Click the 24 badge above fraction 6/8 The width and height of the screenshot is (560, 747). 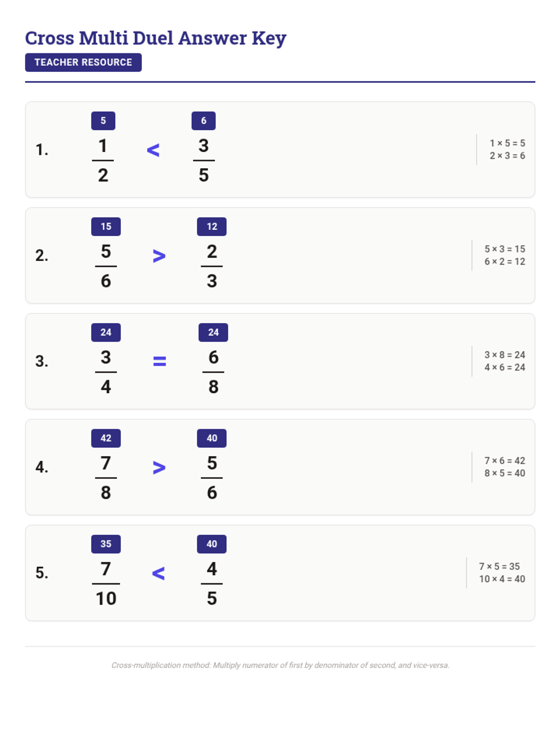click(x=213, y=332)
